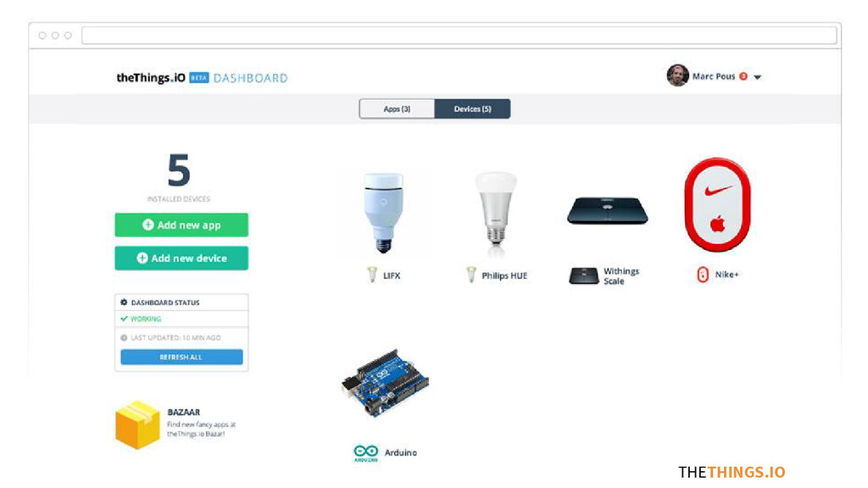Click the Add new app button

181,225
